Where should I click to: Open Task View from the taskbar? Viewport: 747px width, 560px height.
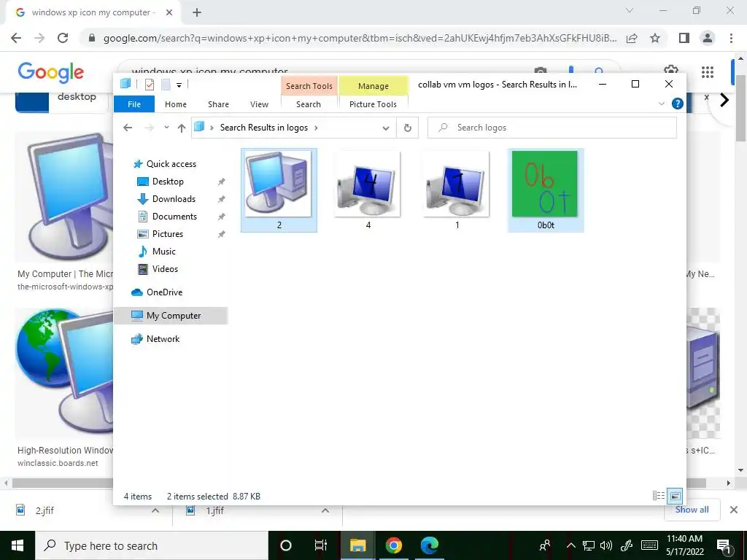tap(321, 545)
